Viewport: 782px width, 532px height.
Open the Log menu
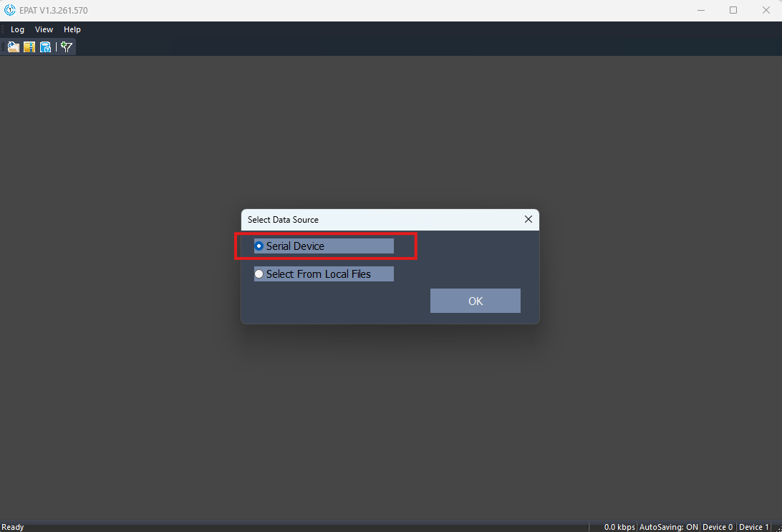17,29
